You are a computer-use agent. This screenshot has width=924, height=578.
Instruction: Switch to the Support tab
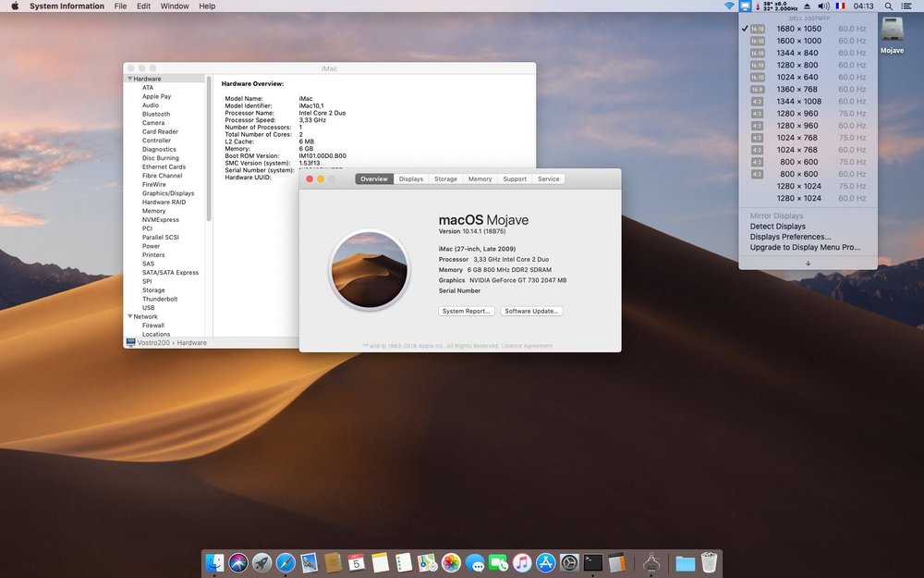(515, 178)
